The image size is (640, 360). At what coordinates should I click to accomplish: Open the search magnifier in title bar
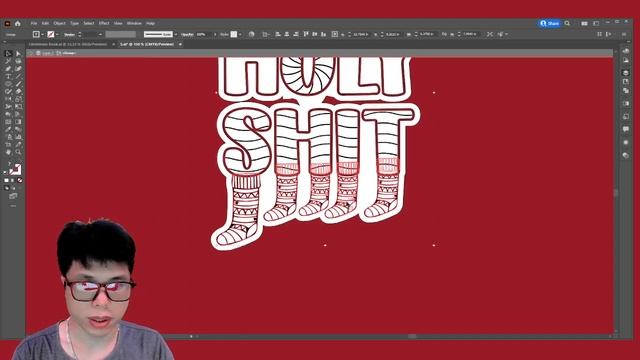567,24
